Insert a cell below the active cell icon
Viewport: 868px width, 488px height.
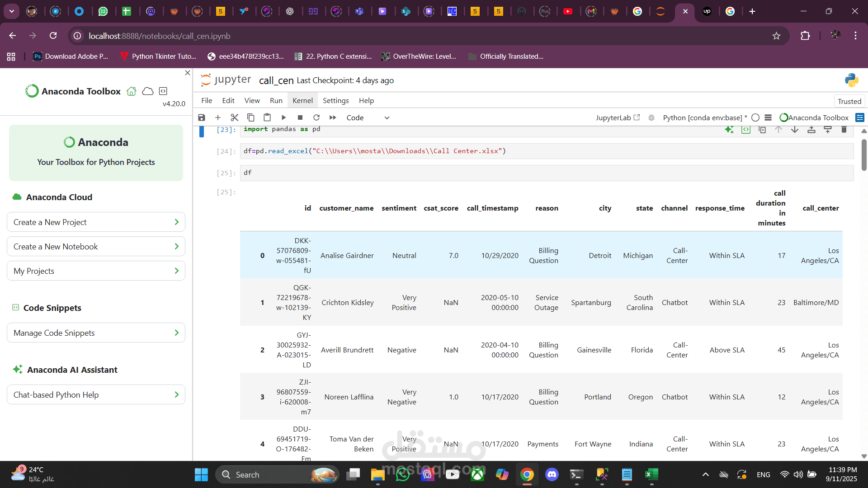click(x=828, y=130)
